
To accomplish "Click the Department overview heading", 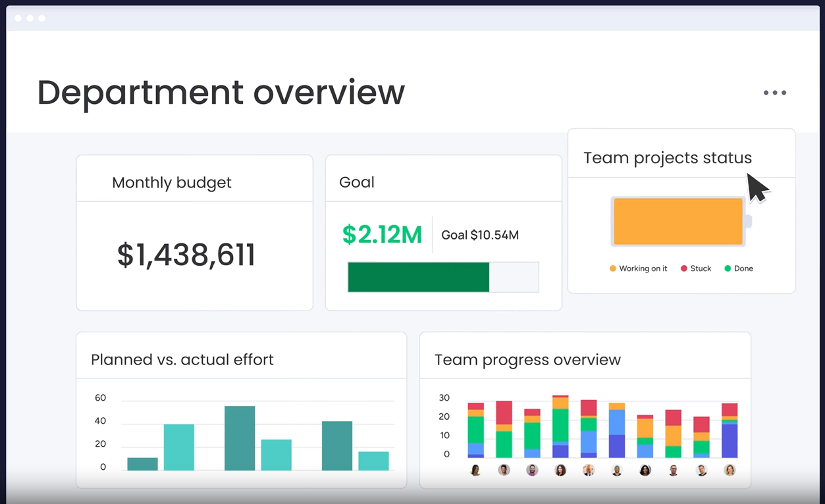I will tap(221, 92).
